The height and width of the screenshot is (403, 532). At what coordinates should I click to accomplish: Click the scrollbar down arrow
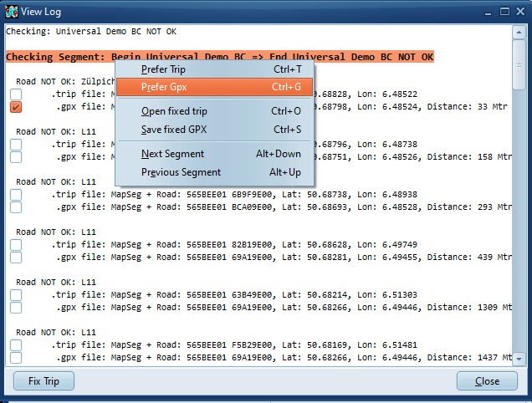point(519,359)
